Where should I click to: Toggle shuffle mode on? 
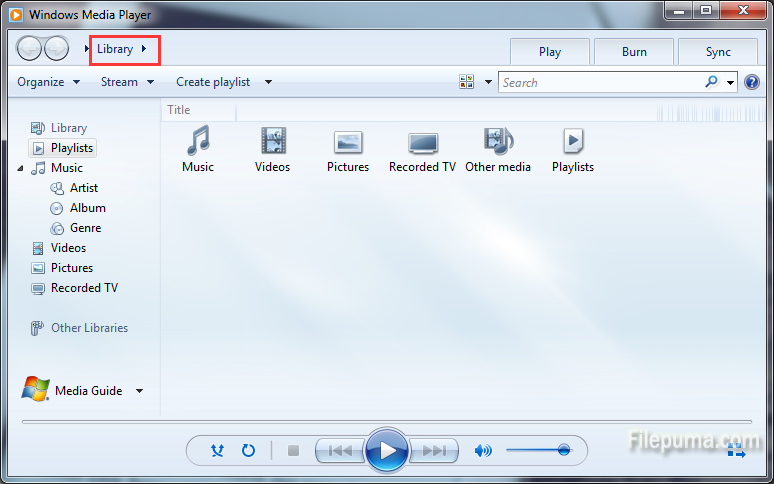tap(217, 451)
